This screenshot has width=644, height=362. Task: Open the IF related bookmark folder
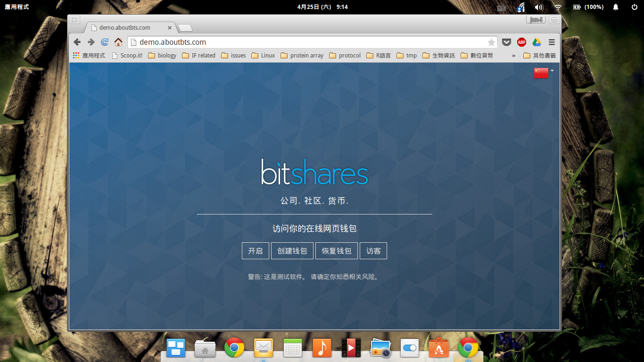point(198,55)
